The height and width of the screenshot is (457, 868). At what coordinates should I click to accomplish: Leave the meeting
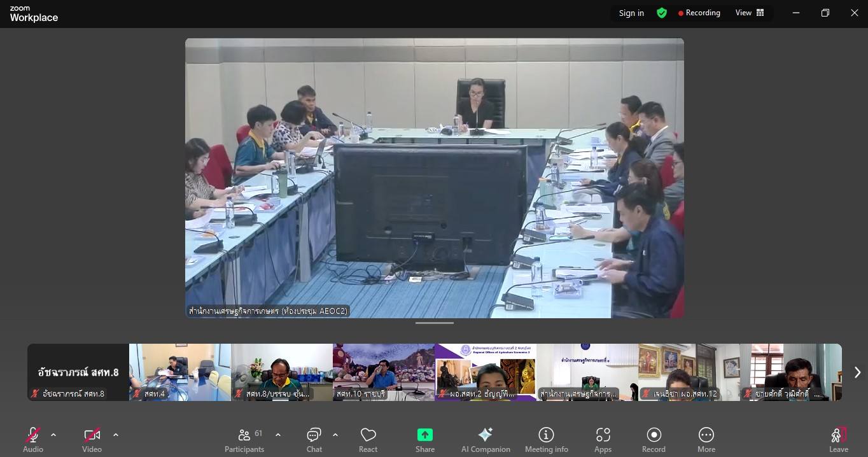click(838, 440)
